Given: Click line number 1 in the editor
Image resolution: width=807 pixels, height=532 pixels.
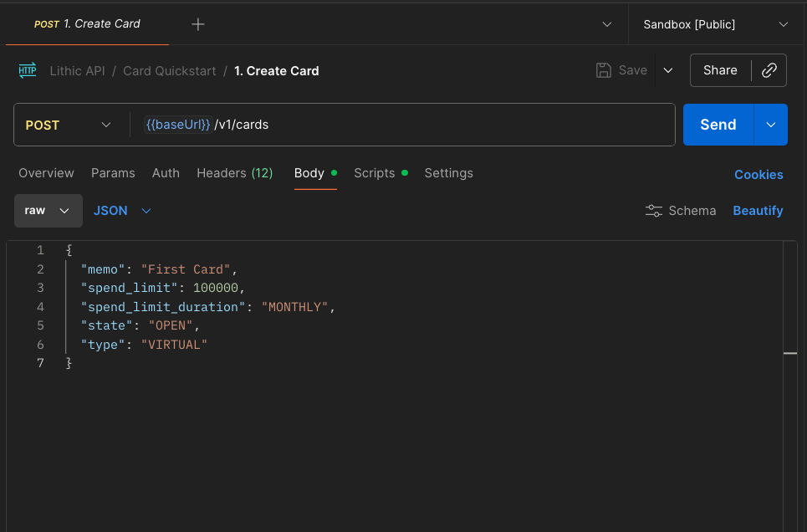Looking at the screenshot, I should click(40, 250).
